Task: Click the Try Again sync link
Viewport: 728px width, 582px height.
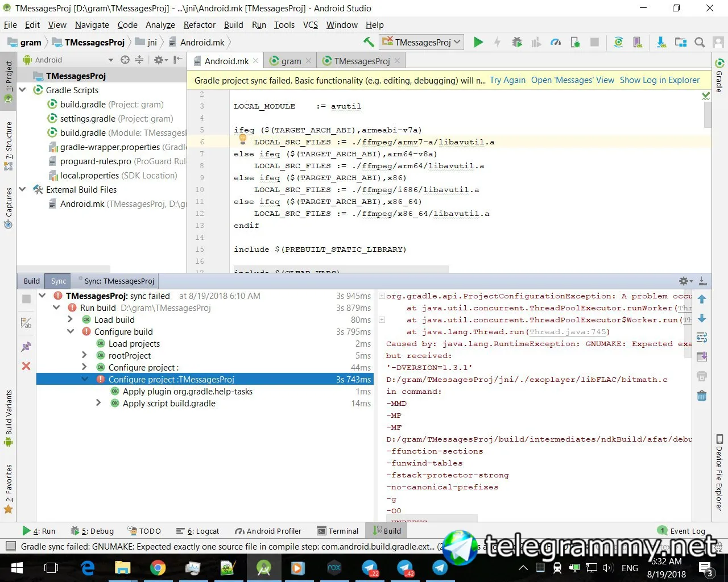Action: 507,80
